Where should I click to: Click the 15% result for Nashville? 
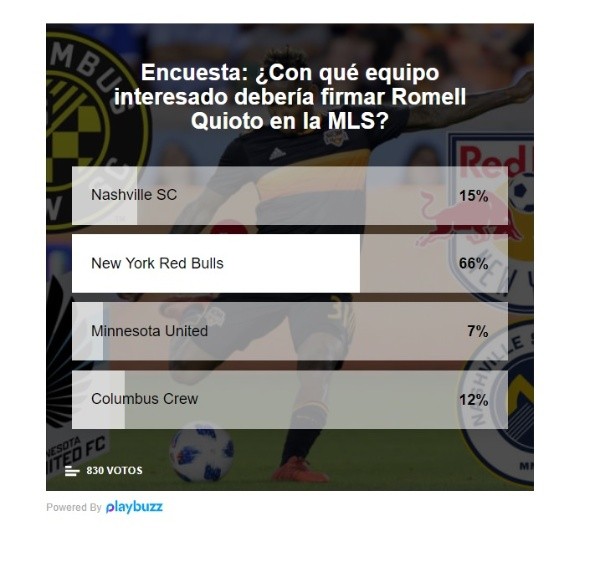[473, 196]
